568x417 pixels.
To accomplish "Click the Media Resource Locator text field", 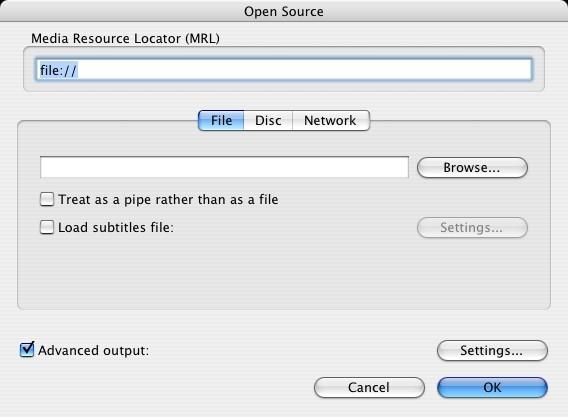I will 284,70.
